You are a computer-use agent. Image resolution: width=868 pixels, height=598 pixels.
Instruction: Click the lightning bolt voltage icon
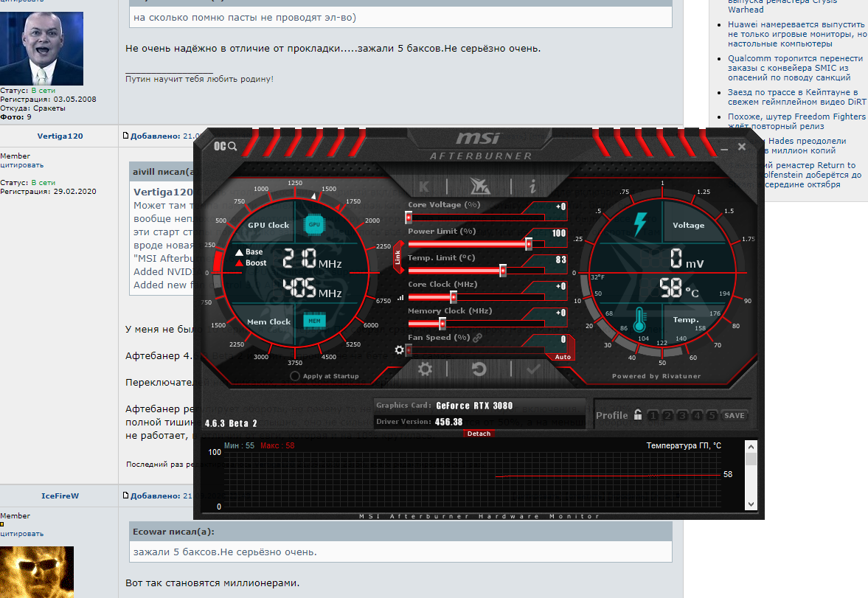tap(640, 223)
